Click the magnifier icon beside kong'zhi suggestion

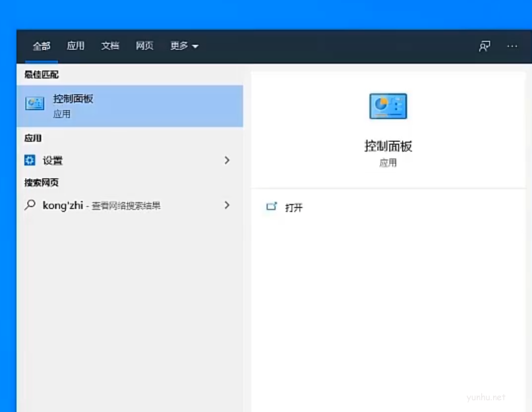pyautogui.click(x=29, y=205)
